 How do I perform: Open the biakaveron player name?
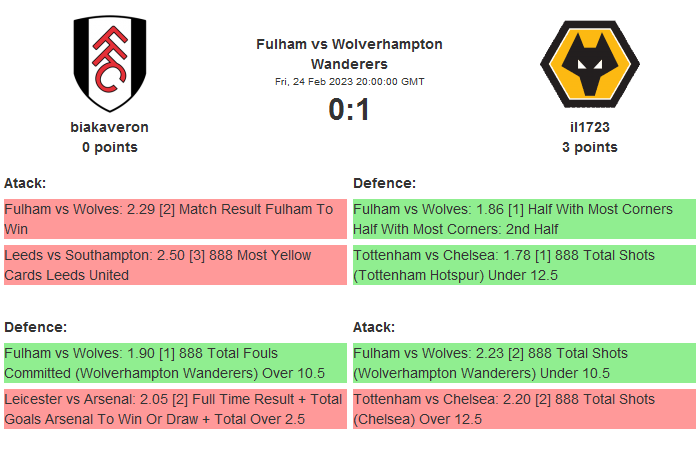109,127
